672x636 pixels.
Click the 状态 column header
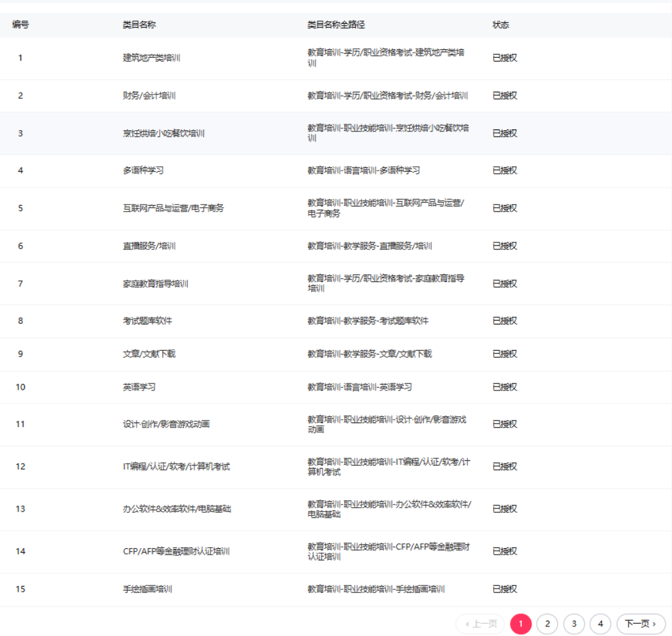(x=501, y=25)
